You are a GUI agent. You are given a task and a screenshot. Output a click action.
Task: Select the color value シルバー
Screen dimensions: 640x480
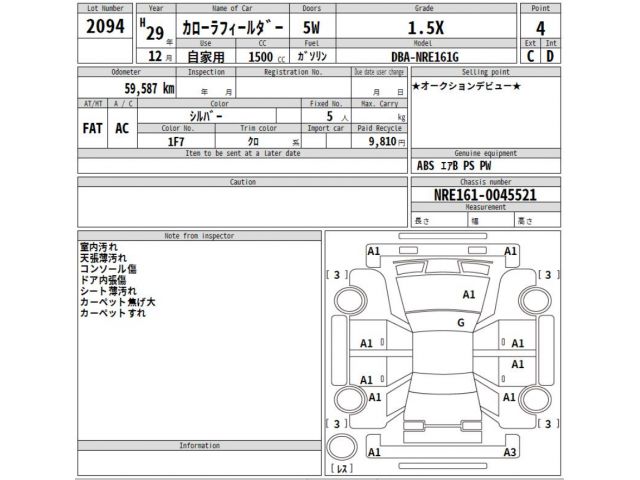click(x=206, y=116)
